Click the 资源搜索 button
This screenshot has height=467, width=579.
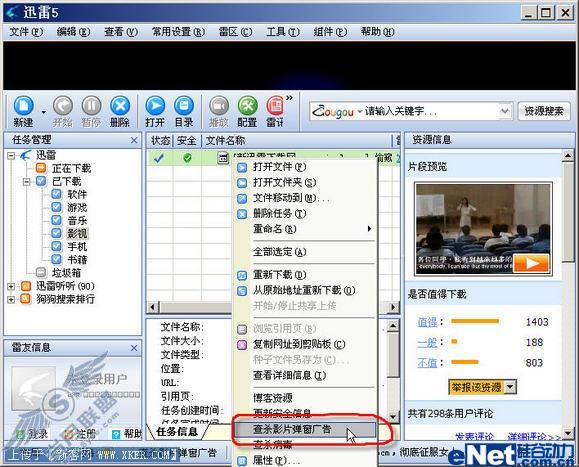544,111
